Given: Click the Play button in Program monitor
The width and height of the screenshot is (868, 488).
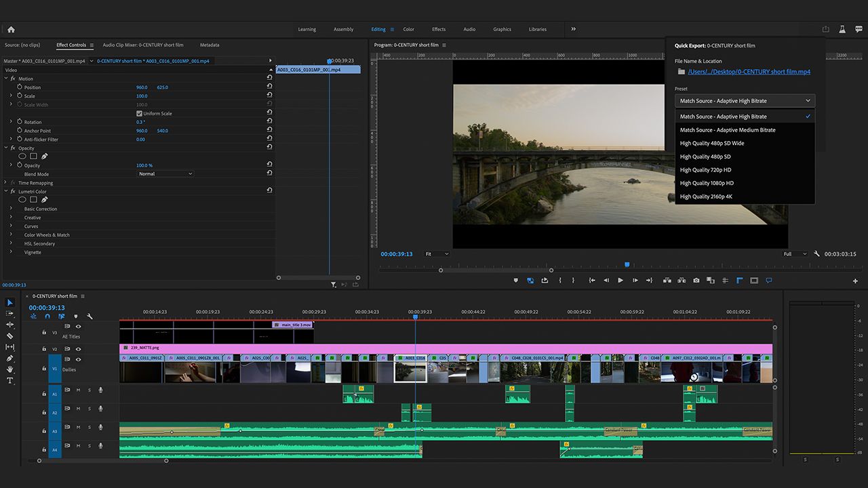Looking at the screenshot, I should pos(620,281).
